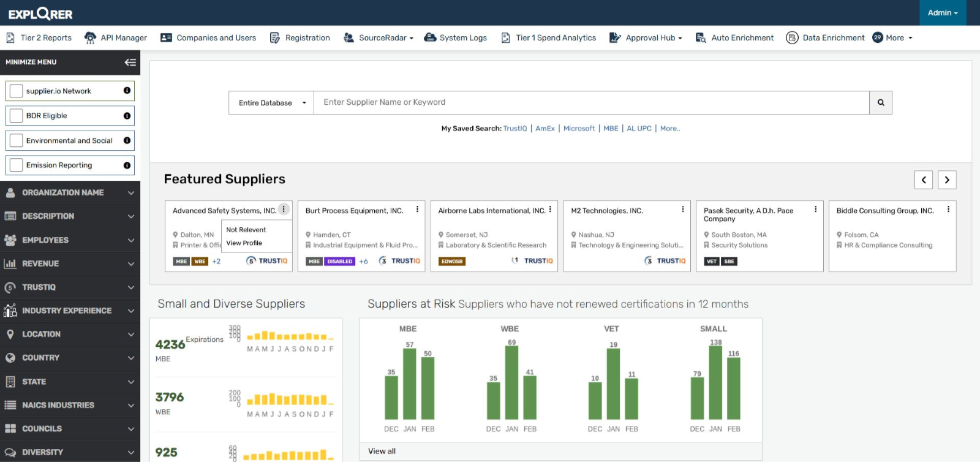
Task: Open Entire Database dropdown
Action: tap(271, 103)
